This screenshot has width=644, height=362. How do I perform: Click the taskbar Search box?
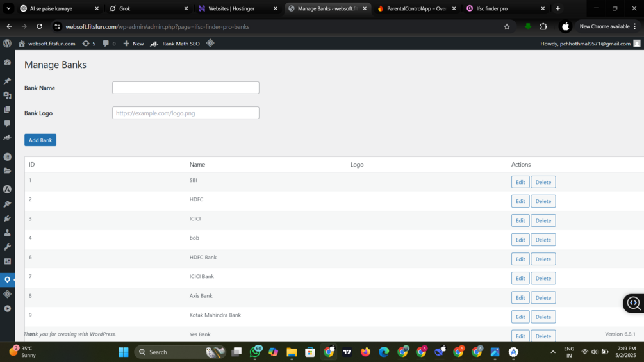(181, 352)
